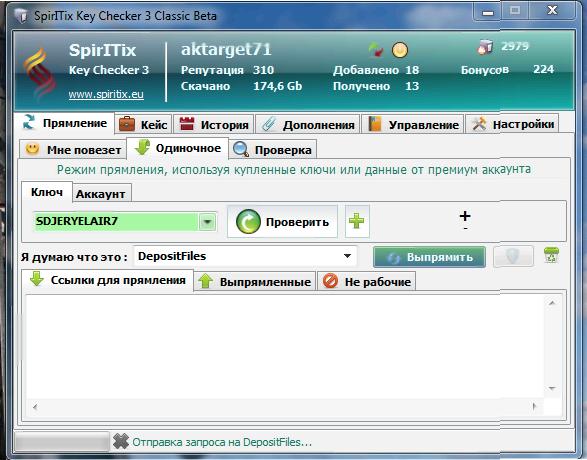Image resolution: width=587 pixels, height=460 pixels.
Task: Open Ссылки для прямления tab
Action: click(107, 280)
